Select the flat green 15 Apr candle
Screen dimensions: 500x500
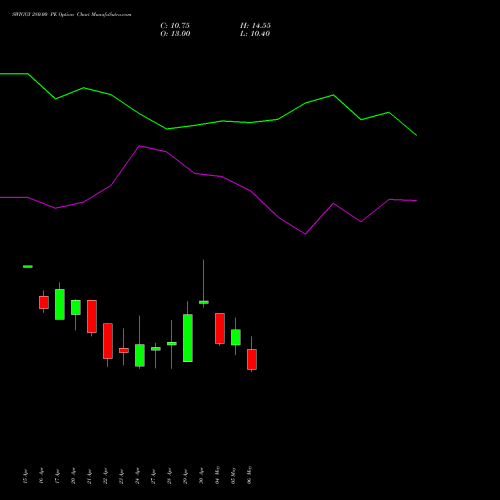click(x=28, y=266)
